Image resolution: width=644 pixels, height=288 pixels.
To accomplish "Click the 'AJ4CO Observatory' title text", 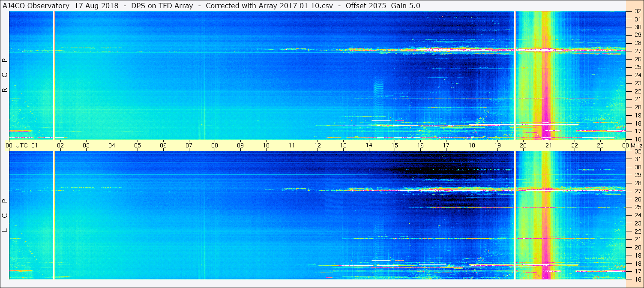I will (36, 6).
